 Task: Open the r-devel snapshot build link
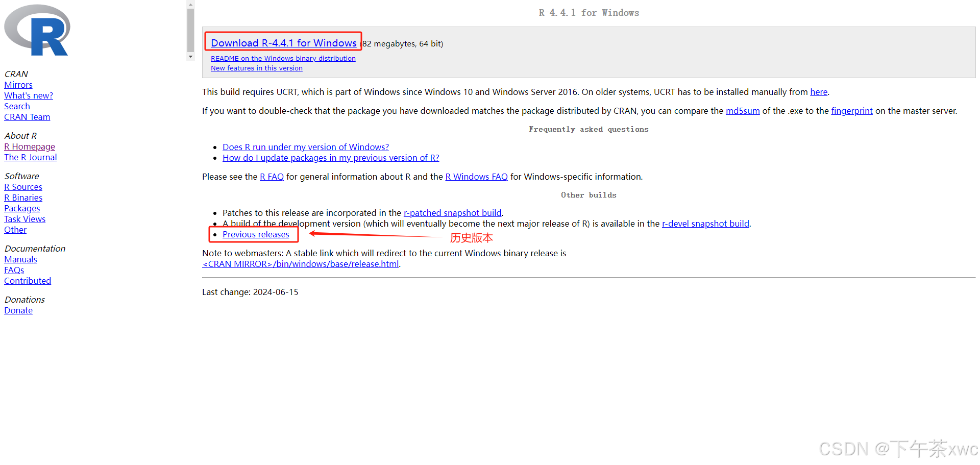tap(705, 224)
